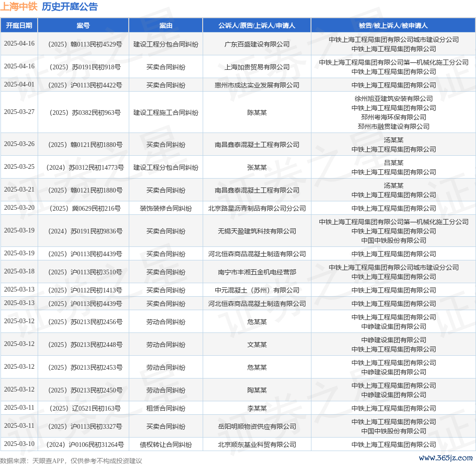The width and height of the screenshot is (476, 465).
Task: Click the date "2025-03-18"
Action: (x=19, y=271)
